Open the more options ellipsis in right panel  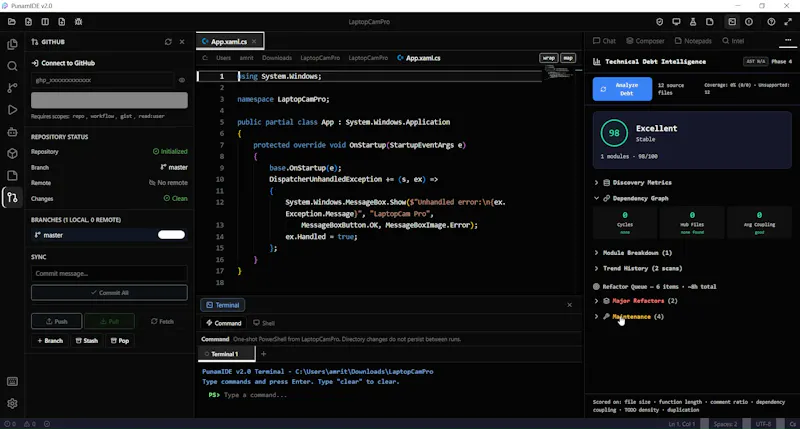pos(788,40)
